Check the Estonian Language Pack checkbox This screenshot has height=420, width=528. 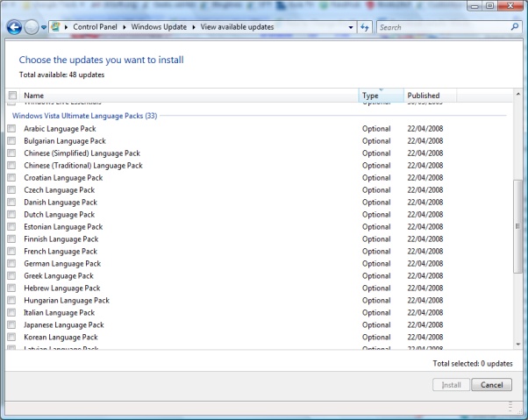click(x=11, y=226)
